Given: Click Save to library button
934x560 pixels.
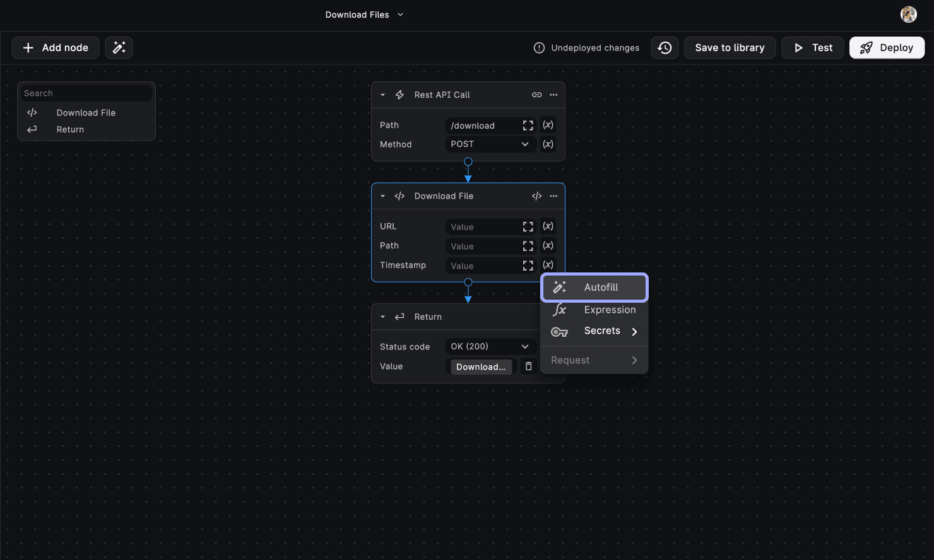Looking at the screenshot, I should point(730,48).
